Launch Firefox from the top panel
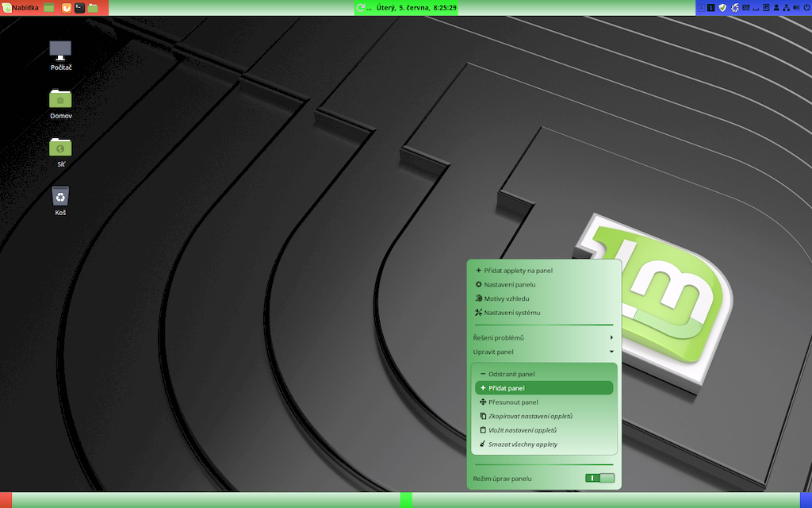This screenshot has height=508, width=812. coord(67,8)
